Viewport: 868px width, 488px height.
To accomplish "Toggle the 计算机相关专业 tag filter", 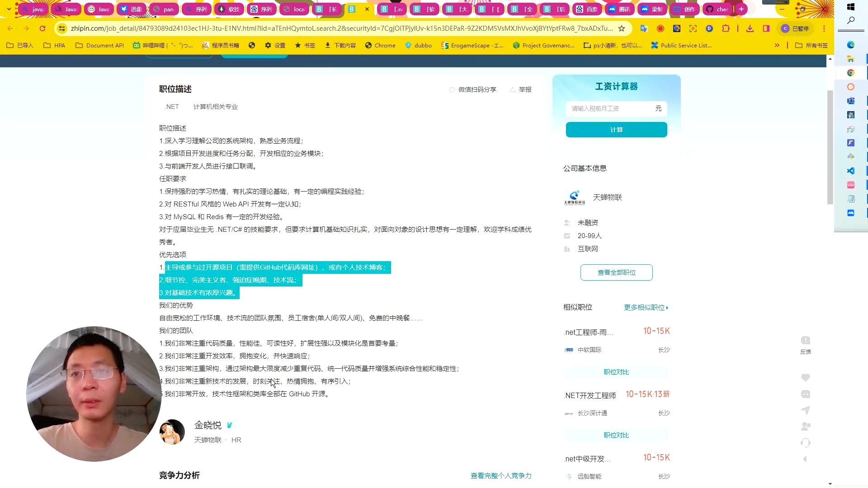I will [215, 107].
